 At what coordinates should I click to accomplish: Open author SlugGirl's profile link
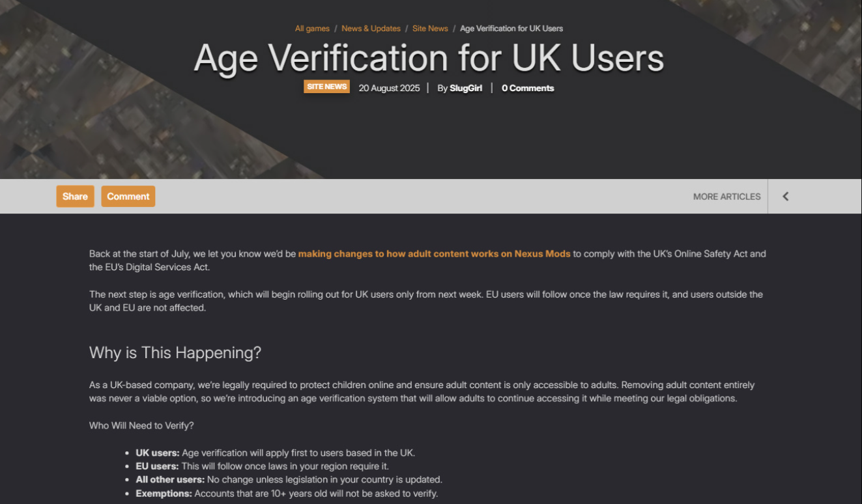466,89
